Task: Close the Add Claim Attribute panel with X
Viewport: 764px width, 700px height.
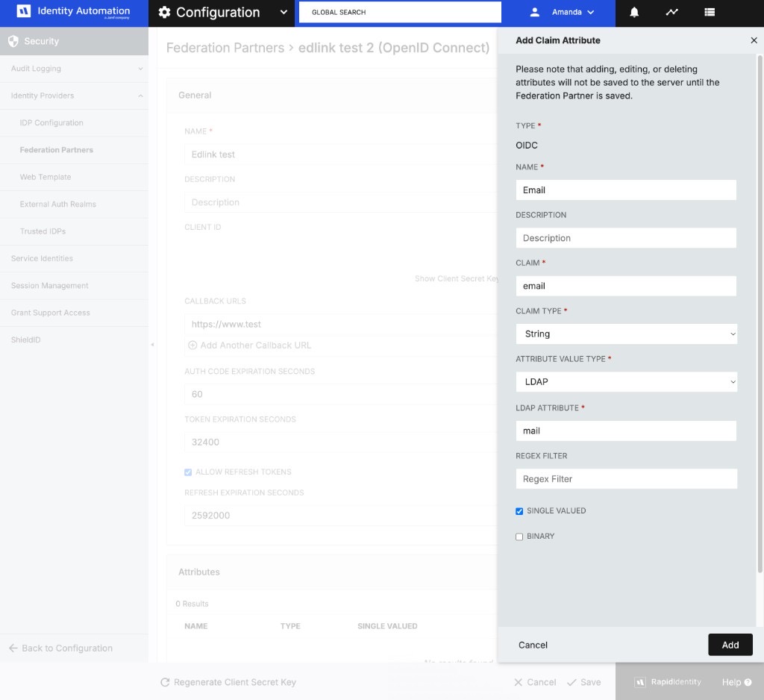Action: tap(754, 40)
